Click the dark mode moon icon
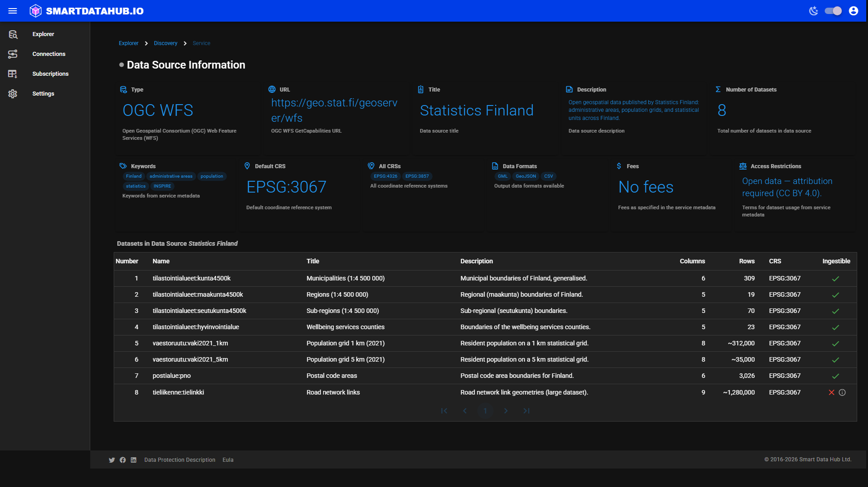This screenshot has width=868, height=487. (813, 11)
